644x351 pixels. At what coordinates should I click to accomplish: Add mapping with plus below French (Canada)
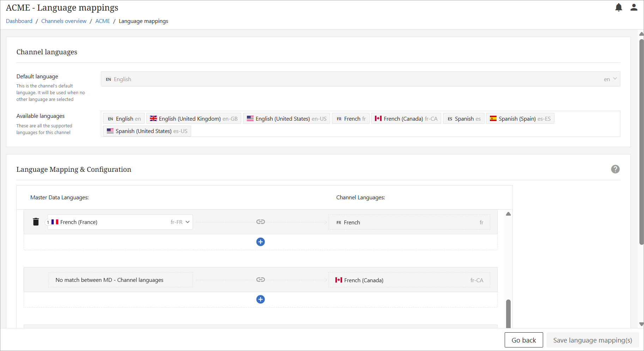click(261, 299)
